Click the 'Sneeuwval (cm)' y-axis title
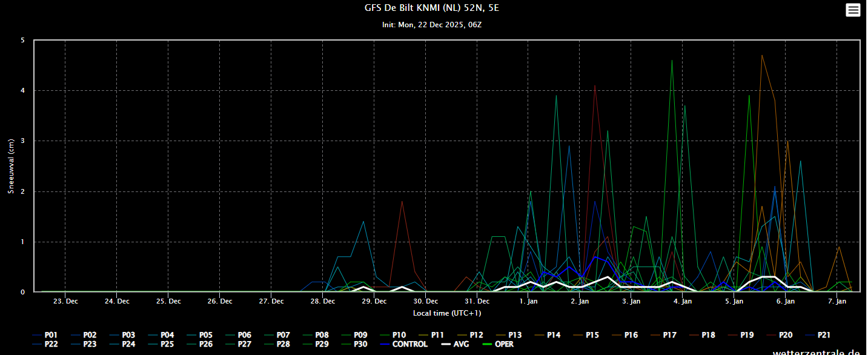 [10, 166]
